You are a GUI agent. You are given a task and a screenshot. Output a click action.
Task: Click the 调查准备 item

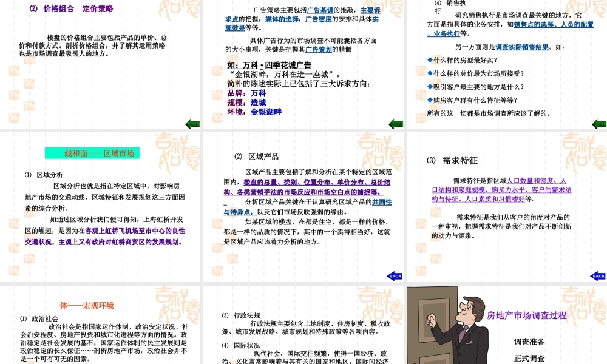529,342
